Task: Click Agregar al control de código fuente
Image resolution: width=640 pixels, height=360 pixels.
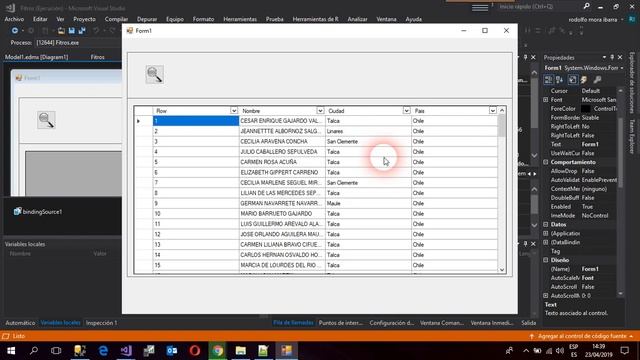Action: pyautogui.click(x=582, y=336)
